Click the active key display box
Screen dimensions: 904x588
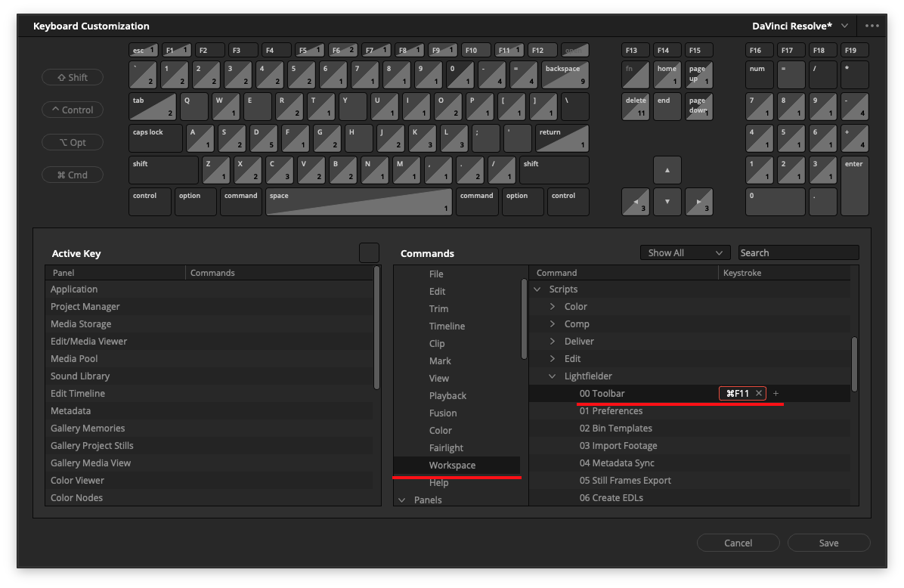point(369,253)
